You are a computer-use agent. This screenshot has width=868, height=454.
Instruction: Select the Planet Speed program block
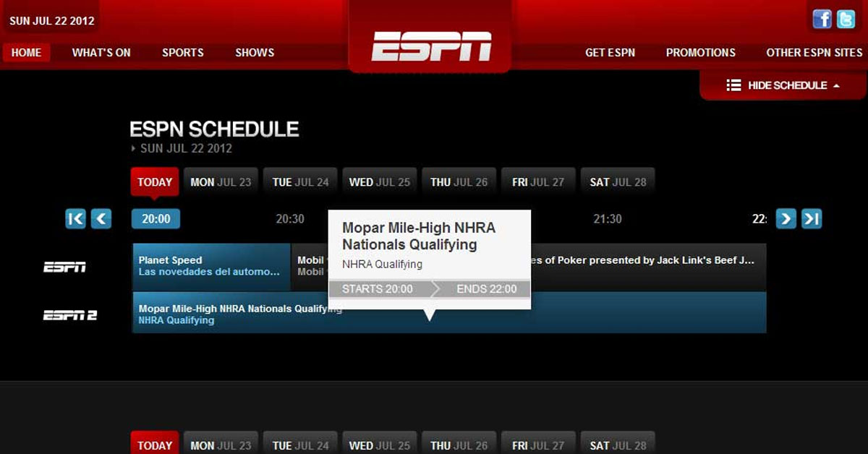point(210,267)
